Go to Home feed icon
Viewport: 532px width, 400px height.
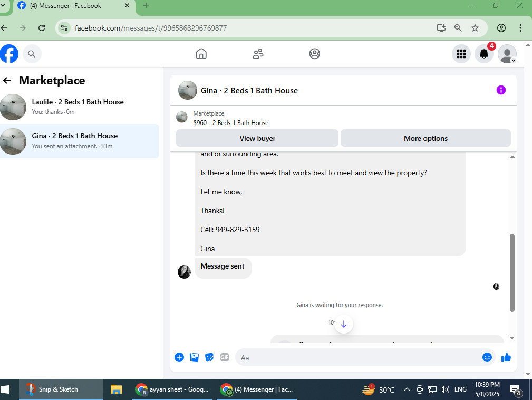pyautogui.click(x=201, y=54)
